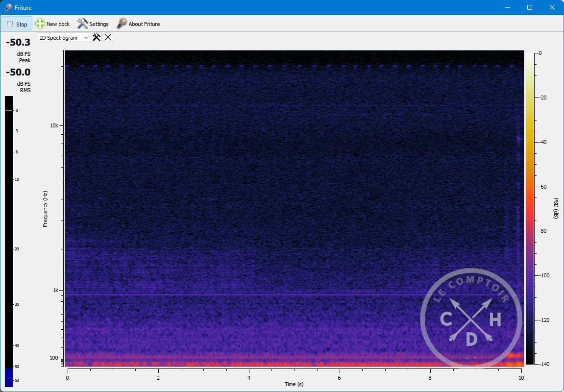Image resolution: width=564 pixels, height=392 pixels.
Task: Click the green New dock plus icon
Action: (40, 24)
